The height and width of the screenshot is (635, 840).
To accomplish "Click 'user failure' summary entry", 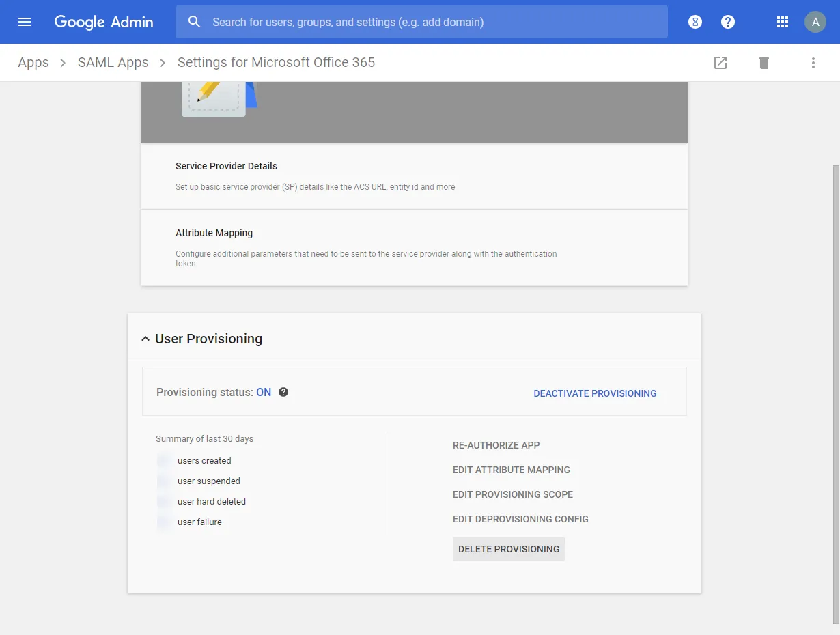I will tap(199, 522).
